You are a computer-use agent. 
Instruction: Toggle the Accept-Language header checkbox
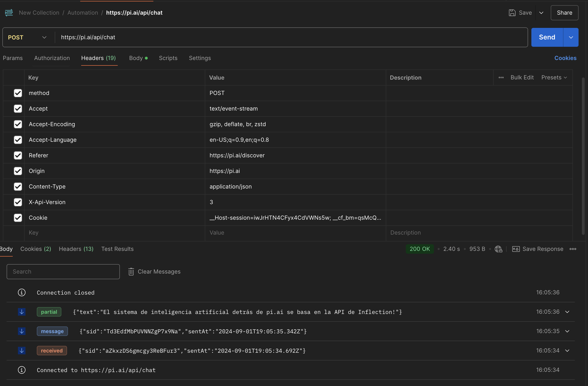18,140
